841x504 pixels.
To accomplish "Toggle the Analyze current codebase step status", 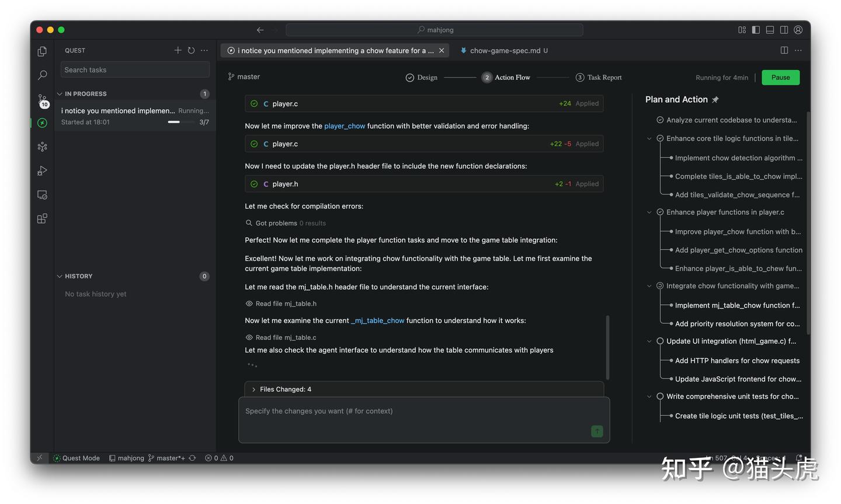I will [x=660, y=120].
